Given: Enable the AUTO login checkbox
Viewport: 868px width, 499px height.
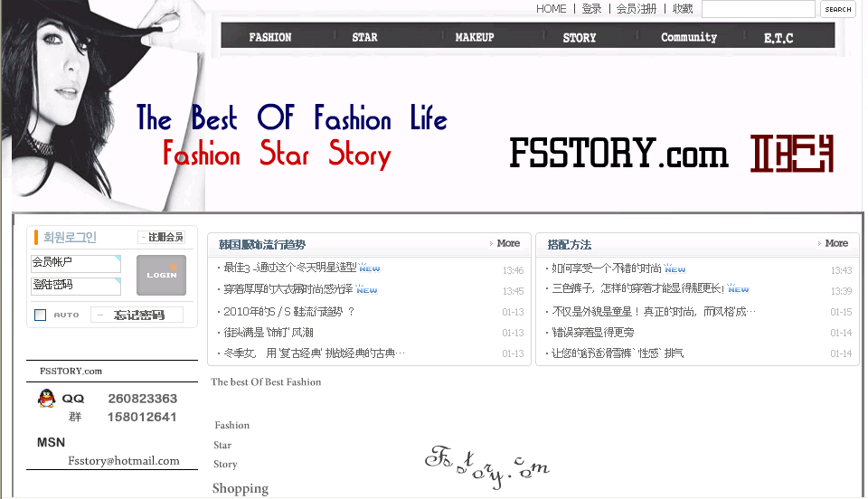Looking at the screenshot, I should pos(41,315).
